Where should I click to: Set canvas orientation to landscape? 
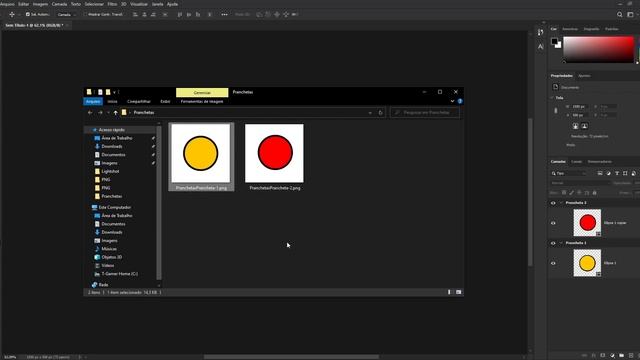point(584,126)
